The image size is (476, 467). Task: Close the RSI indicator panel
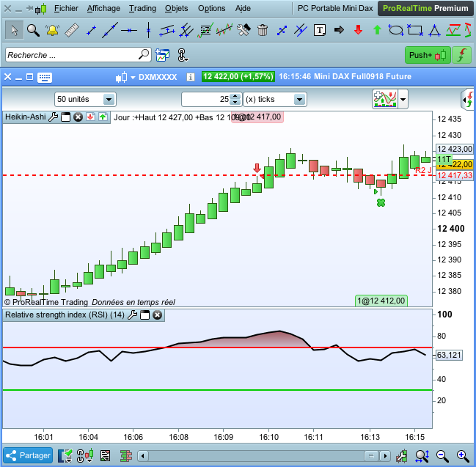pyautogui.click(x=157, y=315)
